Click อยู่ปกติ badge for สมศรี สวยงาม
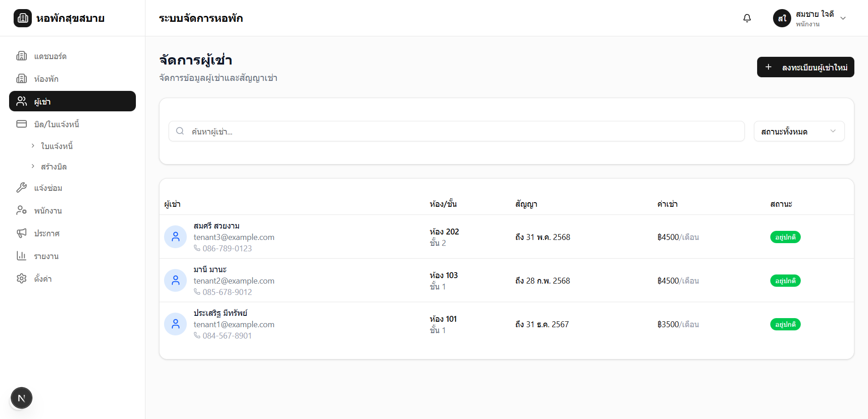Image resolution: width=868 pixels, height=419 pixels. pyautogui.click(x=785, y=237)
